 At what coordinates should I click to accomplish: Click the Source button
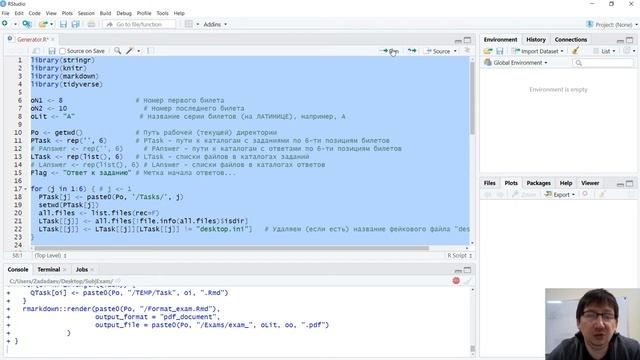point(438,51)
